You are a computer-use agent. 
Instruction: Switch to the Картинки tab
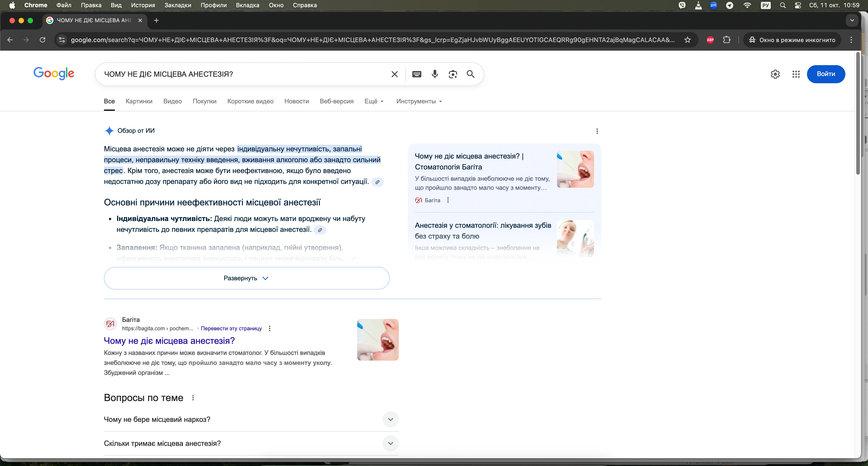click(139, 101)
